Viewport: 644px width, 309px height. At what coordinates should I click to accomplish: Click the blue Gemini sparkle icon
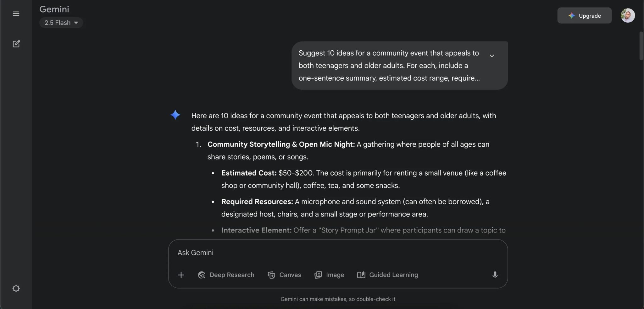tap(175, 115)
